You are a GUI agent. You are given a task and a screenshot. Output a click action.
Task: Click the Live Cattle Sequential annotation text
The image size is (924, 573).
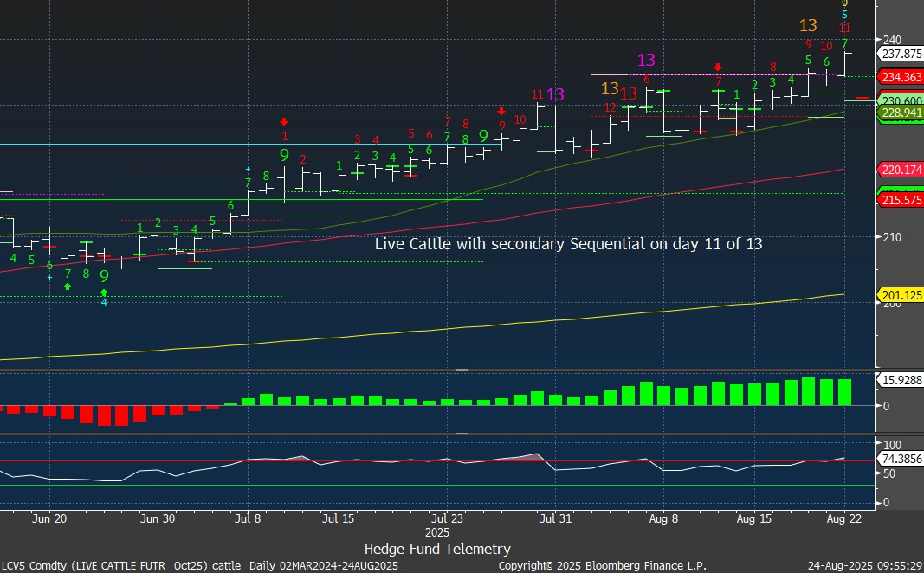568,244
